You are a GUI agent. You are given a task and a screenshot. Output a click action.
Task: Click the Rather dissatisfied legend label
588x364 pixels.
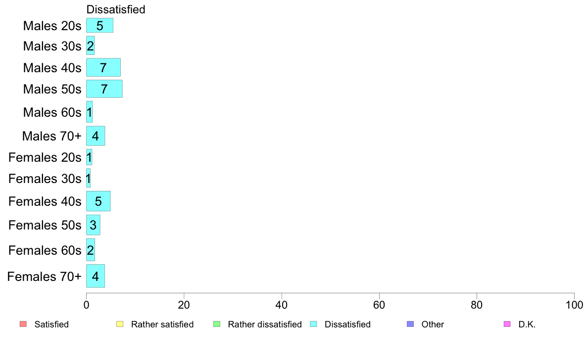(x=265, y=324)
